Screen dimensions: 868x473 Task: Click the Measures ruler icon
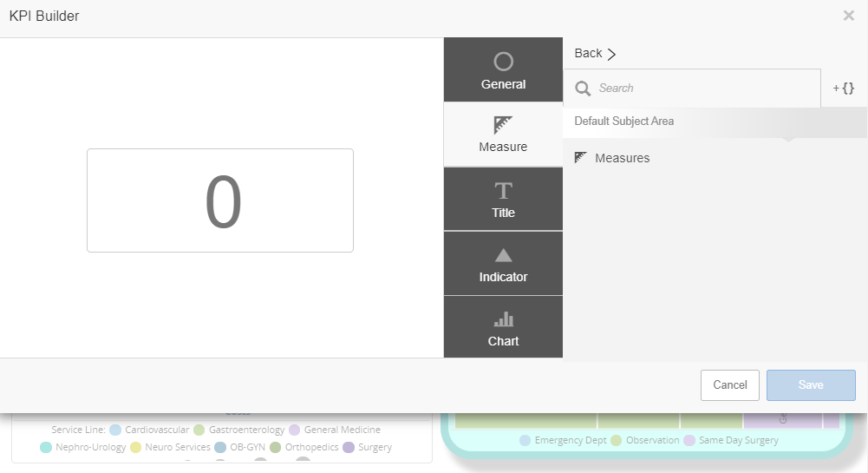click(x=580, y=157)
